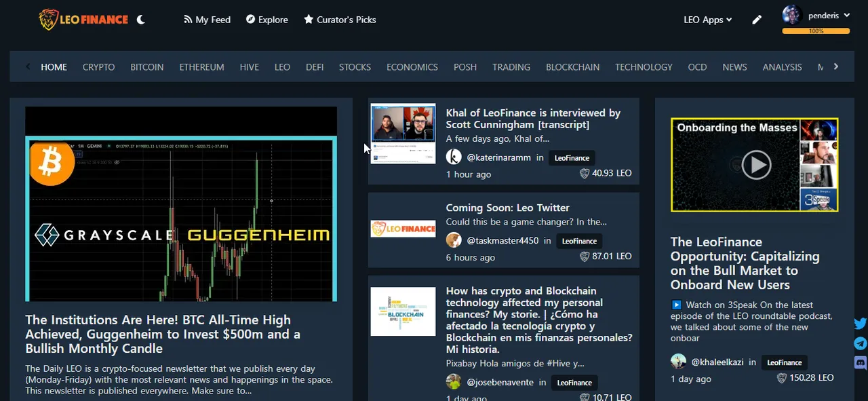Open @taskmaster4450 author profile link
Screen dimensions: 868x401
click(502, 241)
